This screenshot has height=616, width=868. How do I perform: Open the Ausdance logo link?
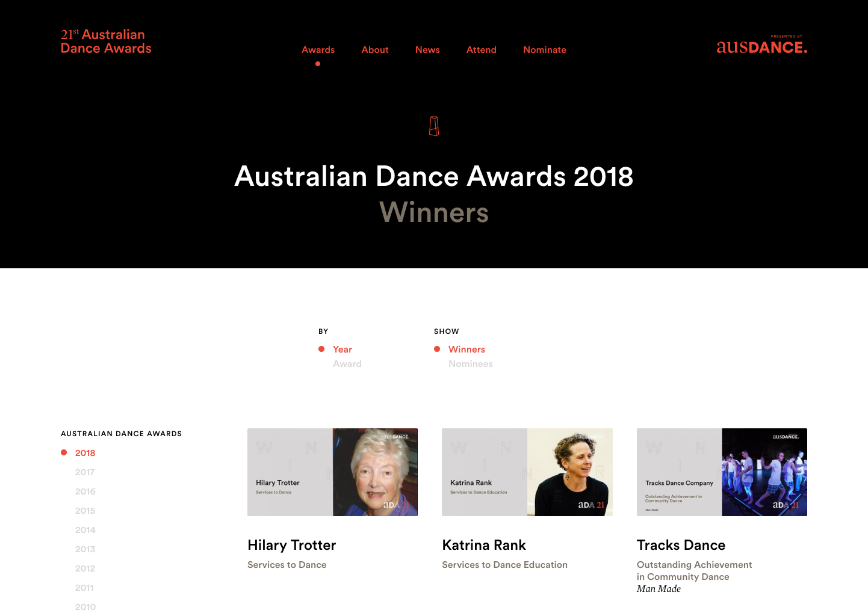point(761,45)
